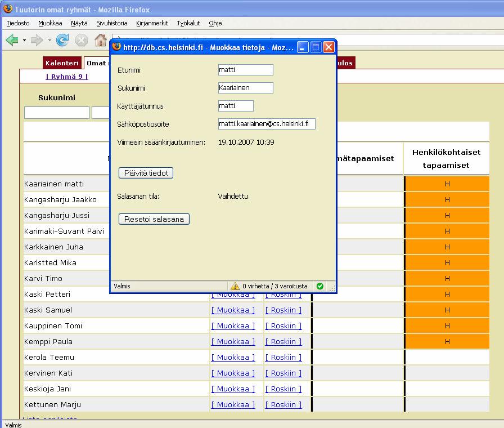Click Roskiin link for Kaski Samuel
504x428 pixels.
283,310
